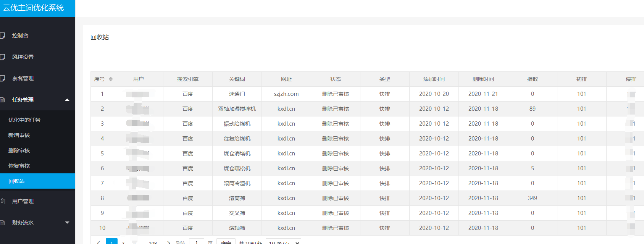This screenshot has height=244, width=644.
Task: Click keyword cell 交叉筛
Action: click(x=237, y=213)
